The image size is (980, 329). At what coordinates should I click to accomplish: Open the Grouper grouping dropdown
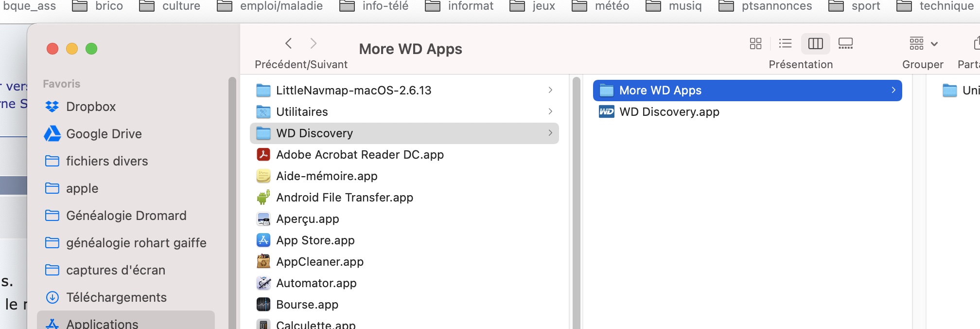(923, 43)
